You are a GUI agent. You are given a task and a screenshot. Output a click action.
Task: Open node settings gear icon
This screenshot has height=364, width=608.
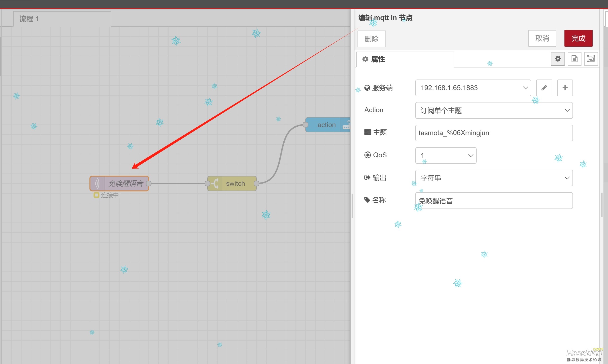coord(558,59)
